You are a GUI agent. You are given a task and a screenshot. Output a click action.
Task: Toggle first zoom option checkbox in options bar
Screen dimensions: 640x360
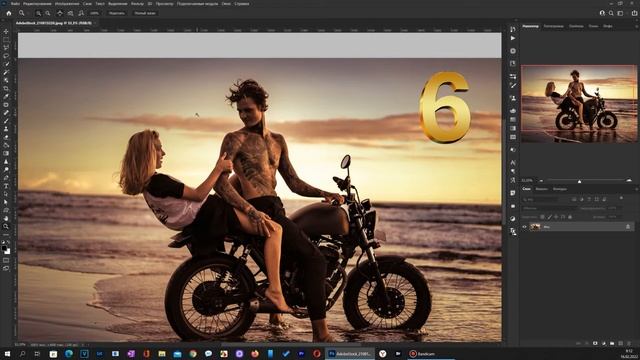(x=60, y=13)
